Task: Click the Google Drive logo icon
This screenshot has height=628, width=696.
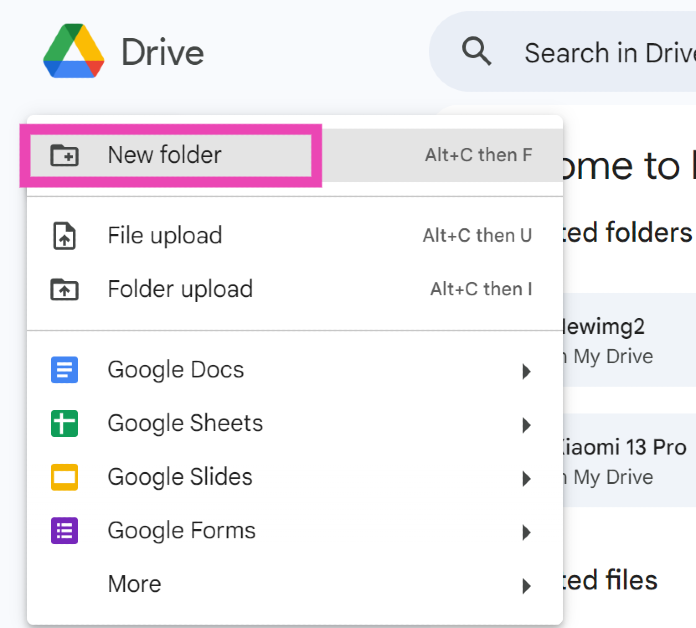Action: pos(74,51)
